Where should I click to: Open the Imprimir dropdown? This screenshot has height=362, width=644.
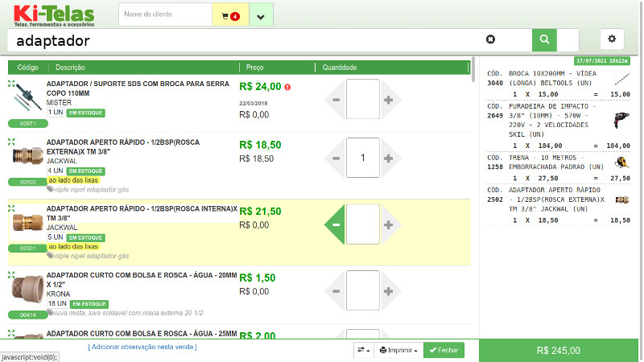pyautogui.click(x=398, y=350)
